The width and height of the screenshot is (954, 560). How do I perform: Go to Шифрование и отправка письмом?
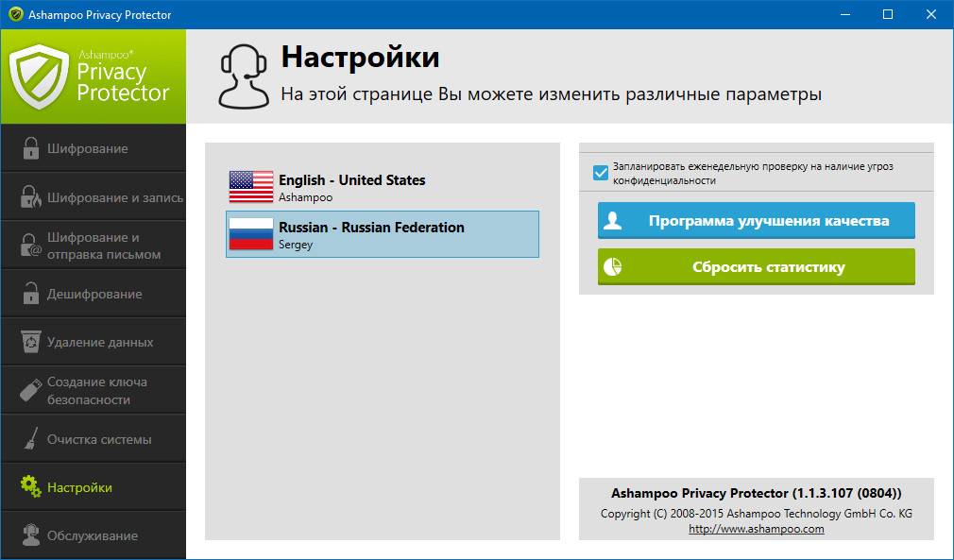pyautogui.click(x=94, y=245)
